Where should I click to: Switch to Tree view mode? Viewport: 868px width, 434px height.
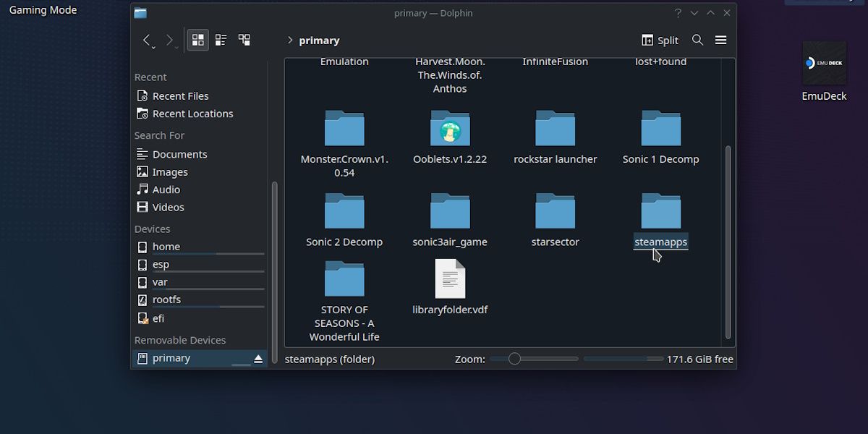(x=244, y=40)
